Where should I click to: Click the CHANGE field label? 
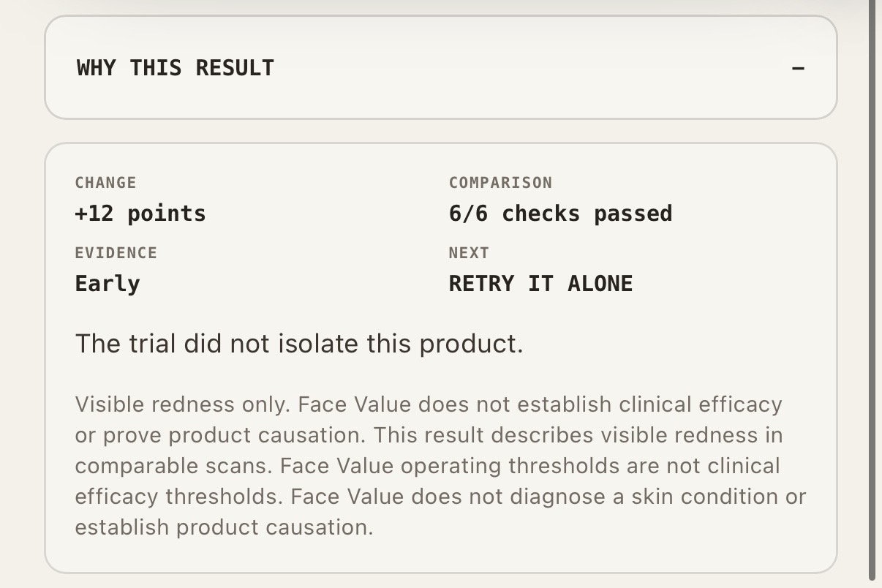pos(106,183)
